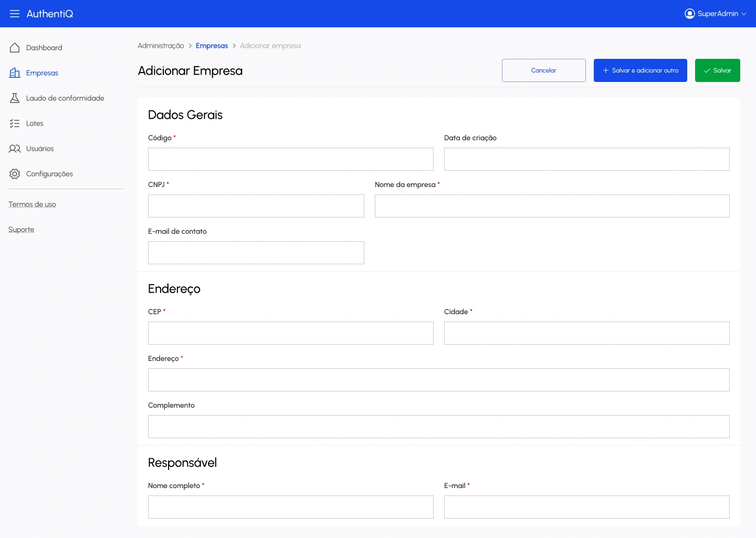756x538 pixels.
Task: Click the Dashboard home icon
Action: coord(15,48)
